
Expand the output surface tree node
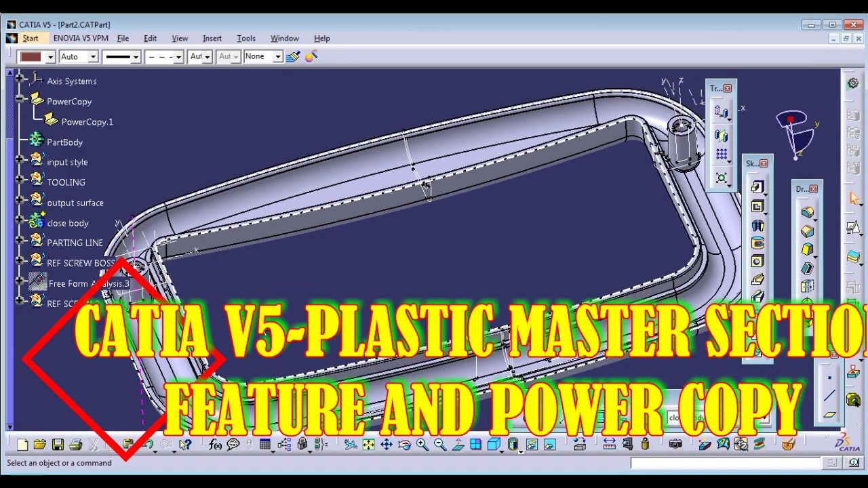[19, 200]
